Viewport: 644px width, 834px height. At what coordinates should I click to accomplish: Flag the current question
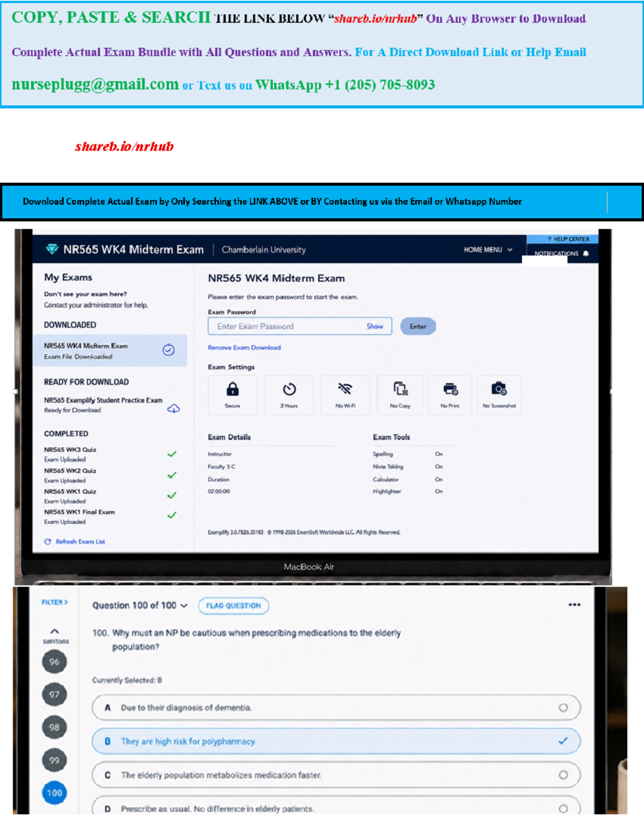tap(233, 606)
